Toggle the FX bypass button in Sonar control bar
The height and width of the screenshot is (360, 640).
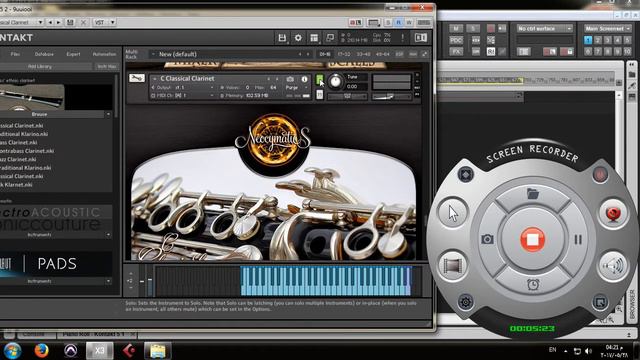point(456,51)
